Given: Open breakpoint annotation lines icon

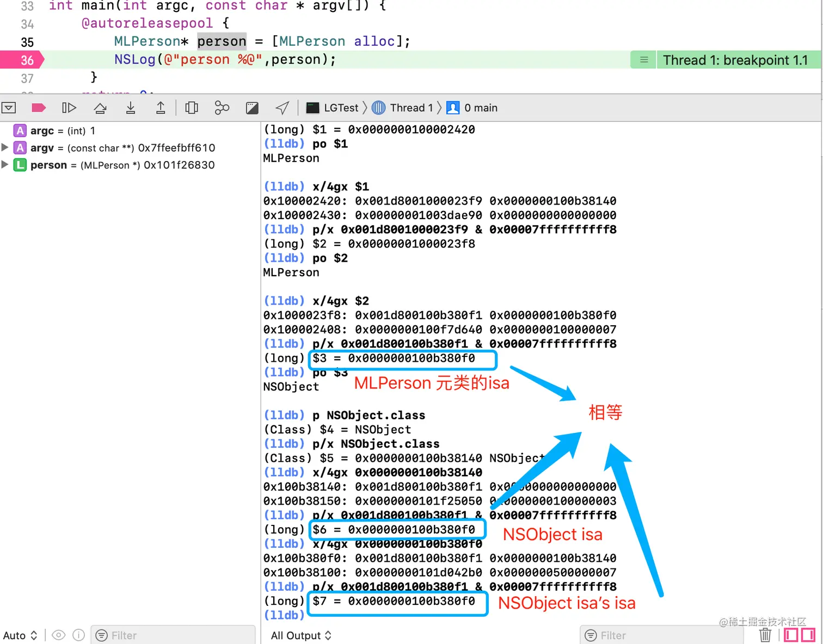Looking at the screenshot, I should tap(644, 60).
